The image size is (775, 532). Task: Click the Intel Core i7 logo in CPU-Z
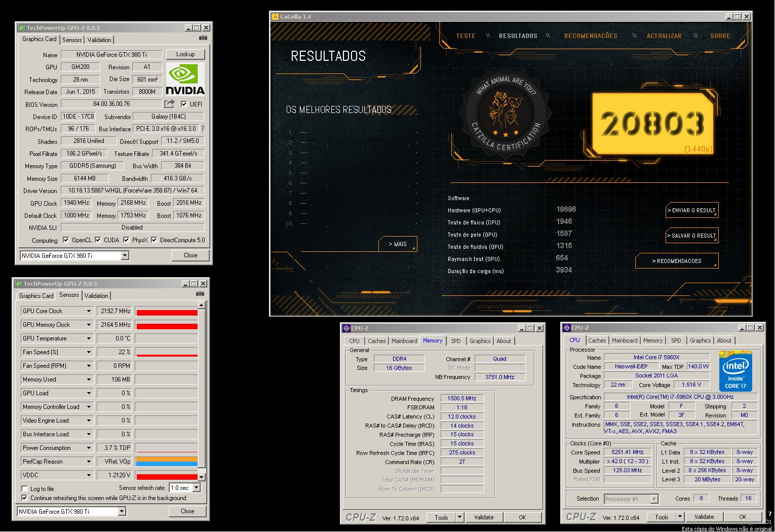click(x=735, y=370)
